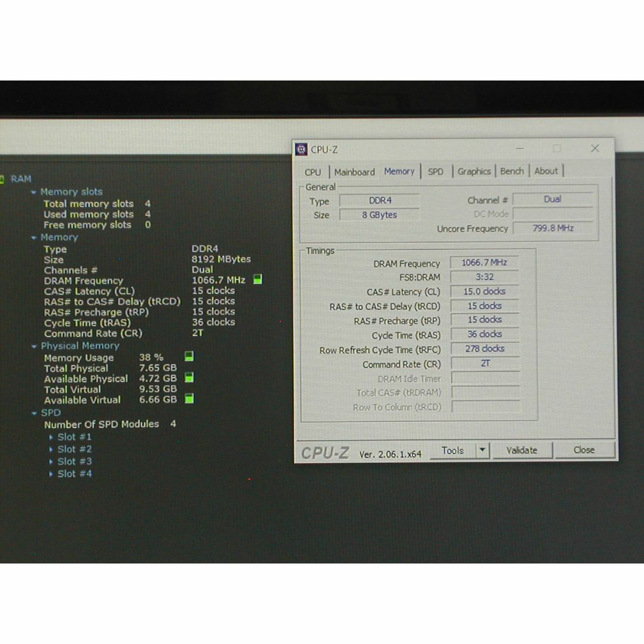Select the Memory tab in CPU-Z
The width and height of the screenshot is (644, 644).
click(x=399, y=171)
